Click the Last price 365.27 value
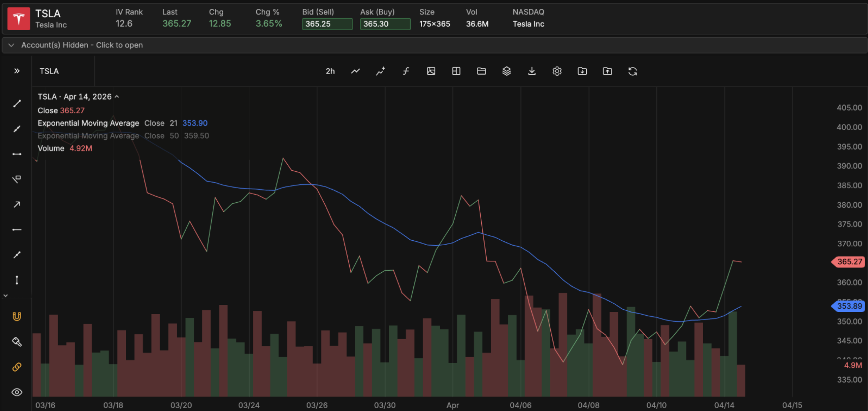 (177, 23)
